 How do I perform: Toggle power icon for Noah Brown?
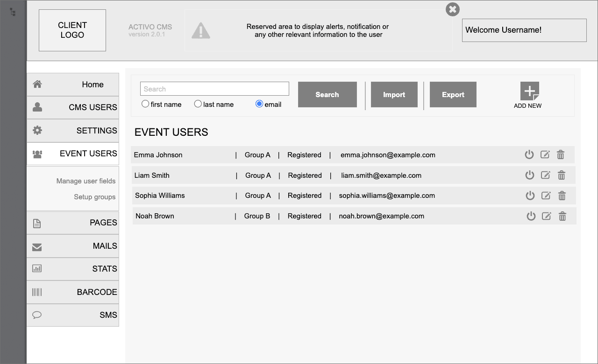click(531, 216)
